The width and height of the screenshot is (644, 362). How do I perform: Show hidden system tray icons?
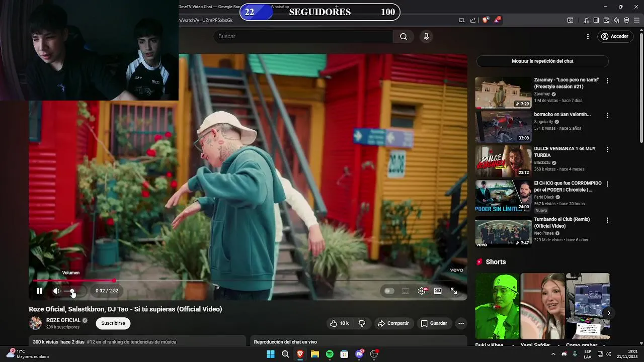point(553,354)
